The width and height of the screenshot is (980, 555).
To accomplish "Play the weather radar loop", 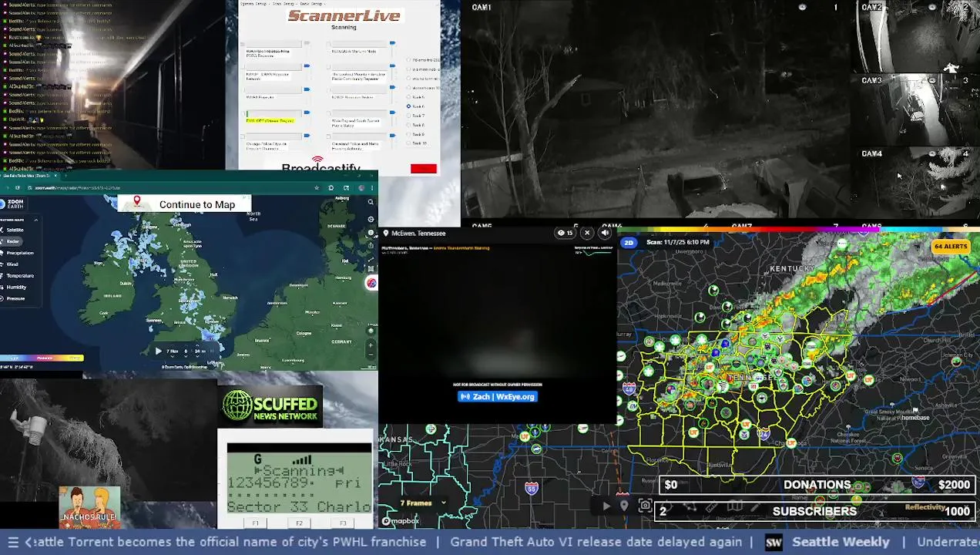I will (x=606, y=506).
